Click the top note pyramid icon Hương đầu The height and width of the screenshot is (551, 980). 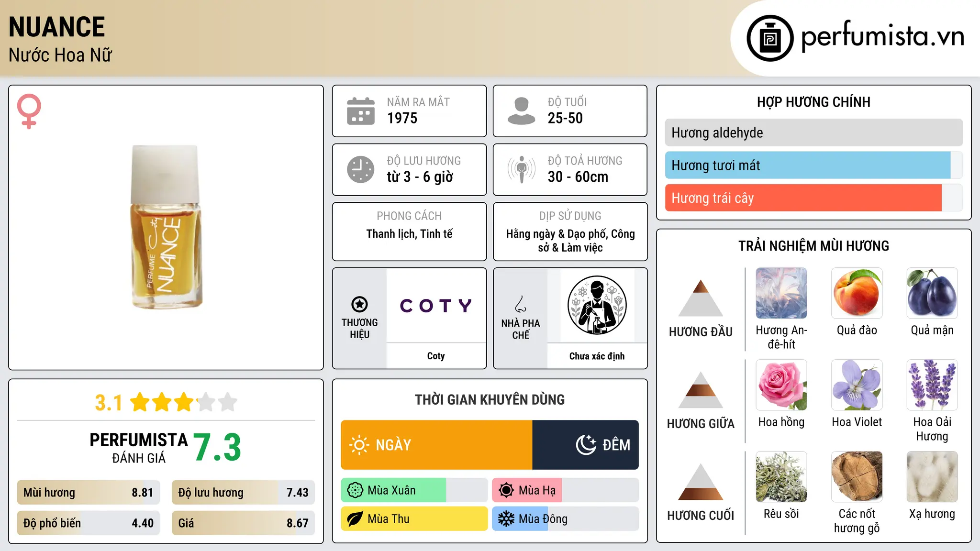[701, 298]
